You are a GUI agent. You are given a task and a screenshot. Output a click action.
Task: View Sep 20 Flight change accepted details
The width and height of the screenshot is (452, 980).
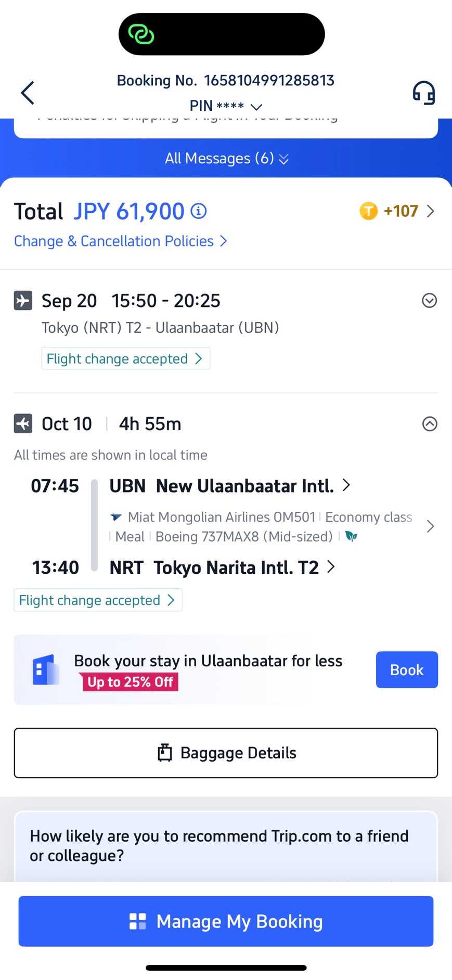pyautogui.click(x=125, y=359)
